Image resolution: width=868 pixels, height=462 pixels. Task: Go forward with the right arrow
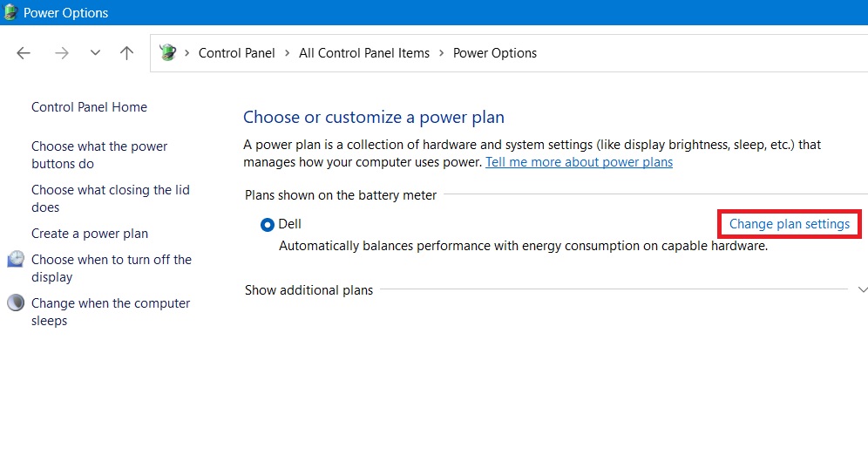click(62, 53)
